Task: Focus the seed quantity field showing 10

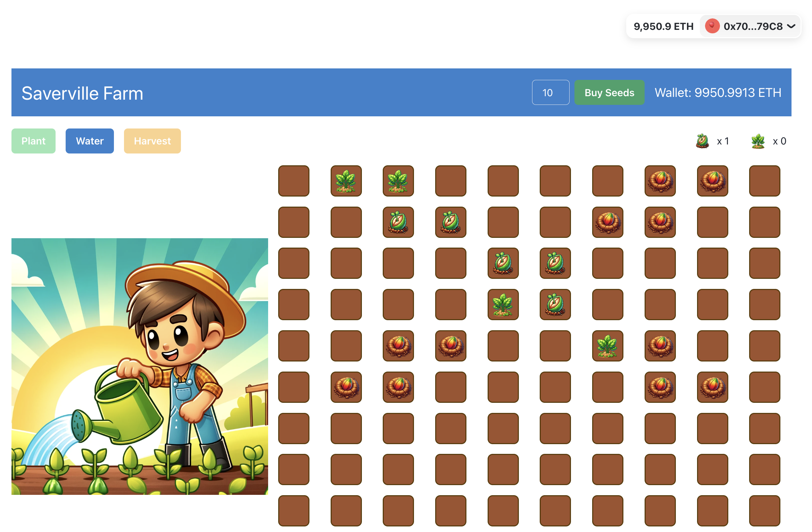Action: pos(550,92)
